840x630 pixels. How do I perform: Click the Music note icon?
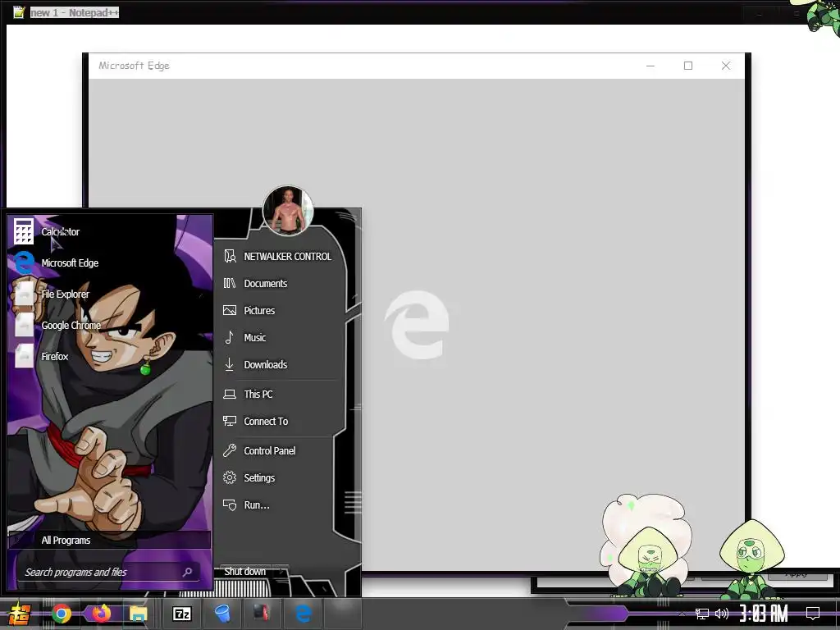(230, 337)
